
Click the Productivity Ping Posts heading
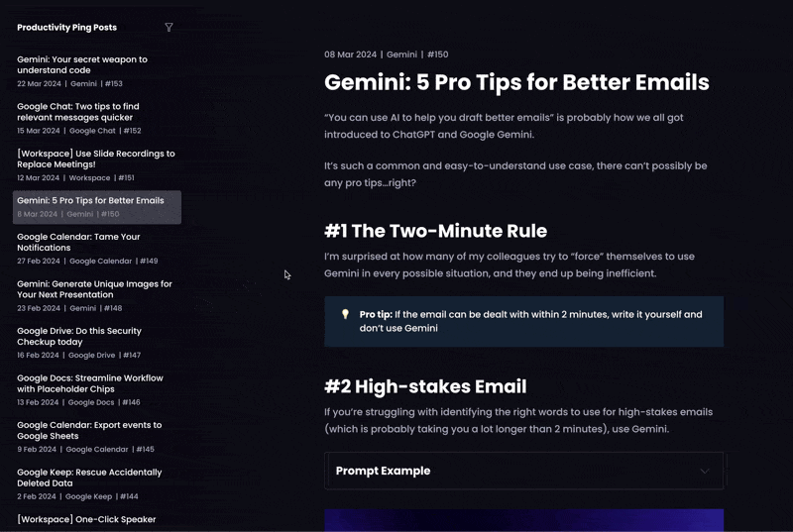(66, 28)
